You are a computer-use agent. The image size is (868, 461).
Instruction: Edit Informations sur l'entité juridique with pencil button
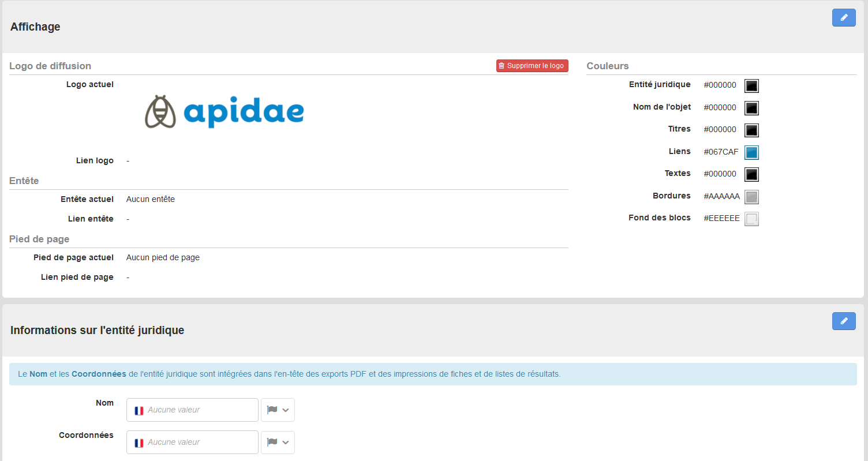coord(844,321)
